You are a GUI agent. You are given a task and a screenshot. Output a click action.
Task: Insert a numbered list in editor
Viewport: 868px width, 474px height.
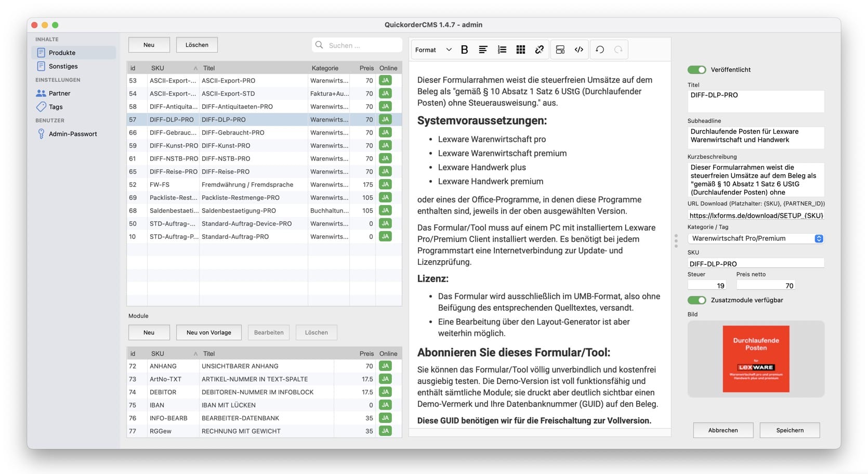[x=502, y=50]
